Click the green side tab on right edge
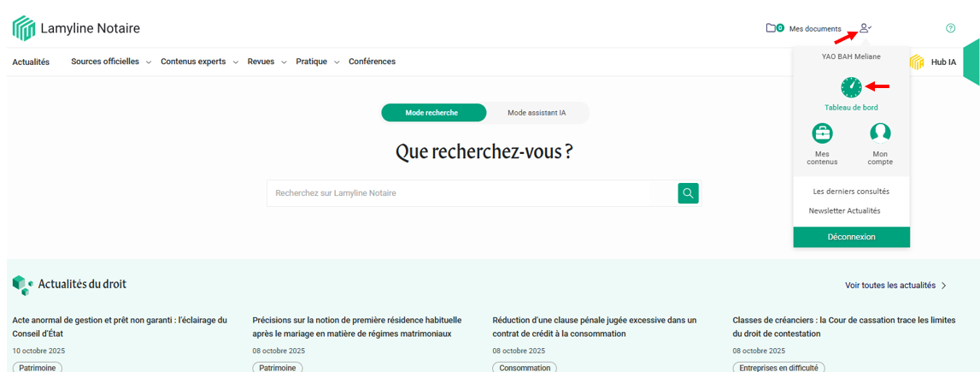The image size is (980, 372). point(971,62)
